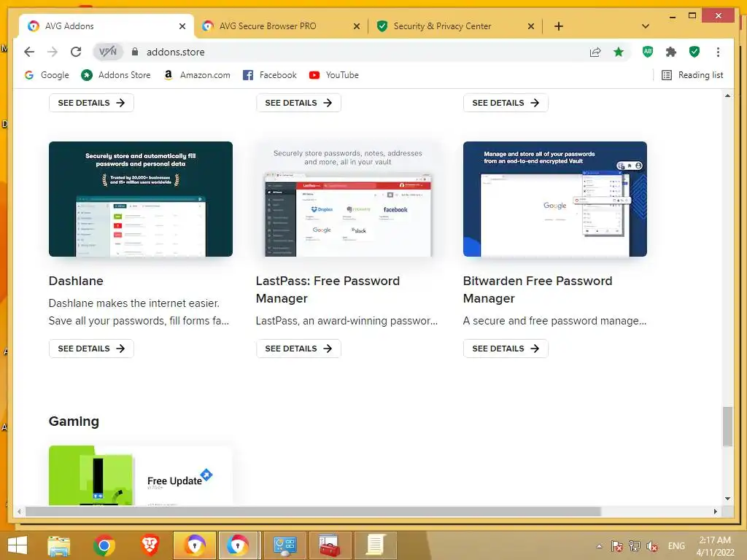The image size is (747, 560).
Task: Click the addons.store address field
Action: [x=362, y=52]
